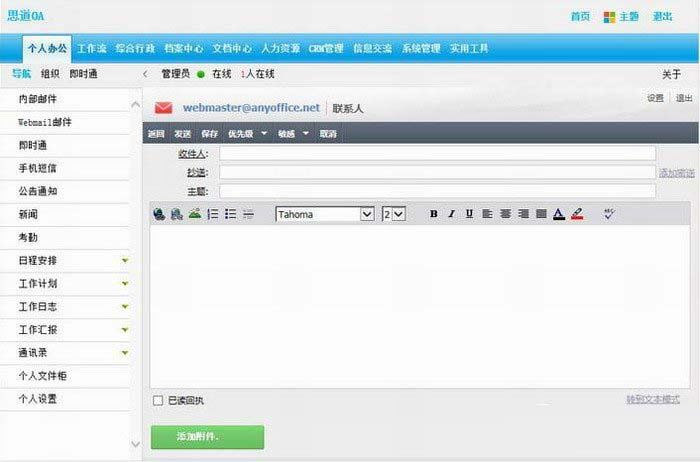The image size is (700, 462).
Task: Click the remove hyperlink icon
Action: 177,214
